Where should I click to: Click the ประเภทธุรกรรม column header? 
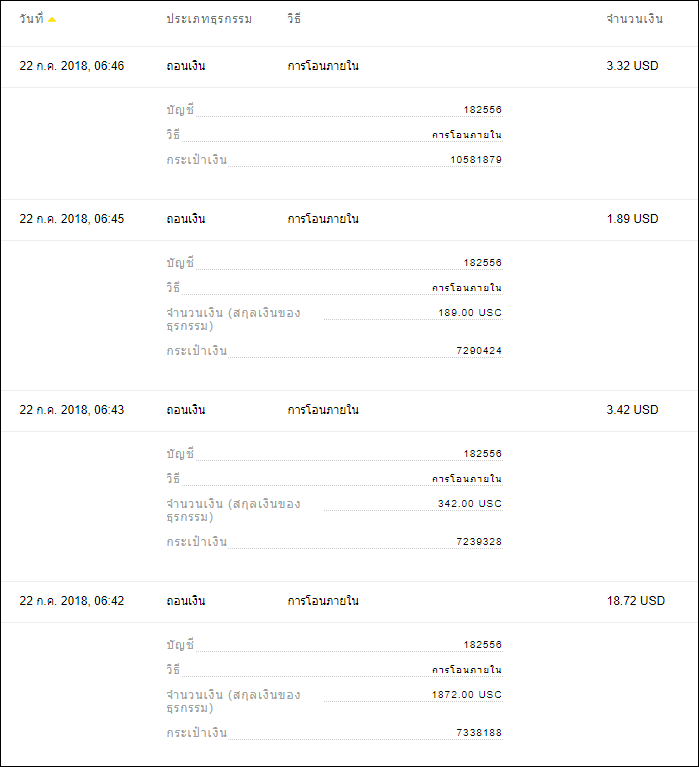[x=209, y=19]
